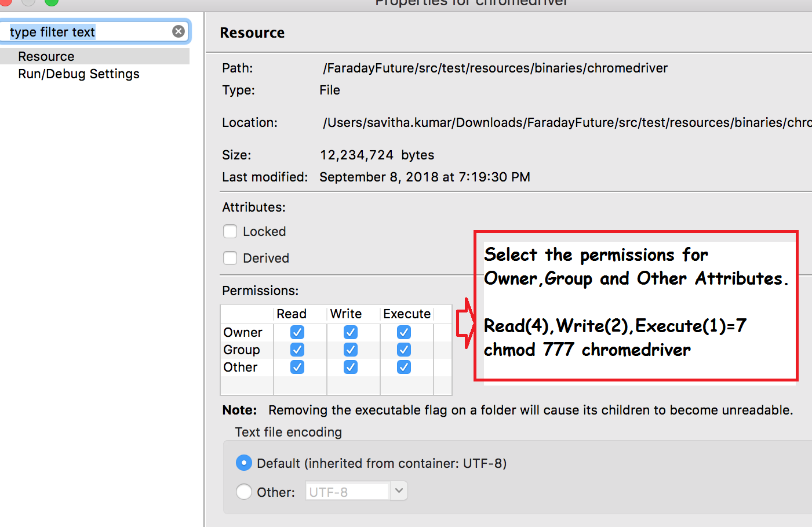812x527 pixels.
Task: Click the UTF-8 encoding text box
Action: tap(347, 492)
